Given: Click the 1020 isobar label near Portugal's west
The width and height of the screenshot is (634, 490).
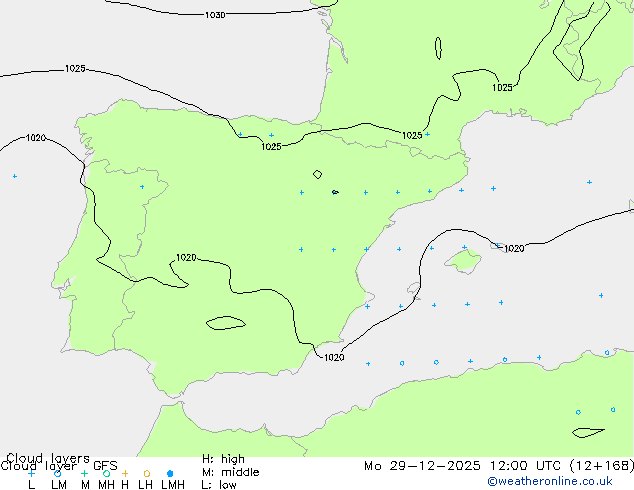Looking at the screenshot, I should click(x=36, y=138).
